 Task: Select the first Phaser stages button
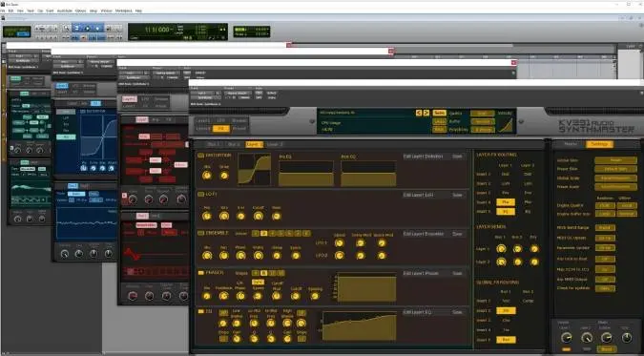255,273
